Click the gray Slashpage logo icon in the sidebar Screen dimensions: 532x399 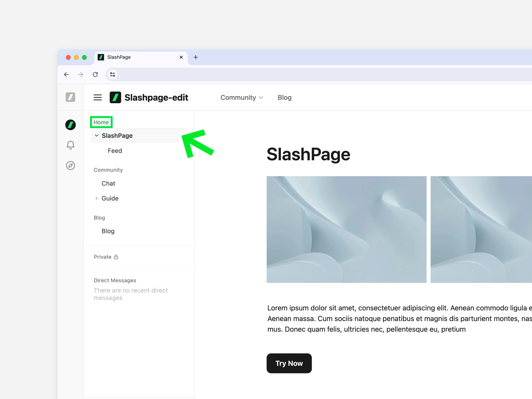[x=70, y=97]
